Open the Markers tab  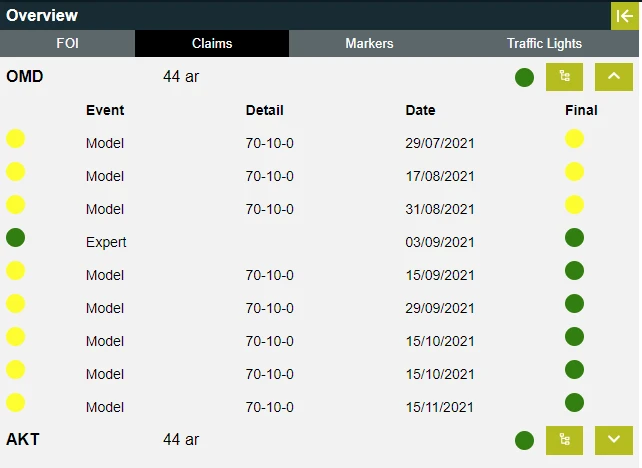point(369,44)
